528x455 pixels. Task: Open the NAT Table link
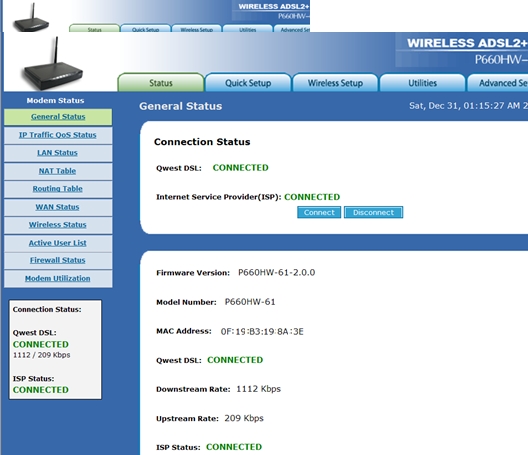58,171
